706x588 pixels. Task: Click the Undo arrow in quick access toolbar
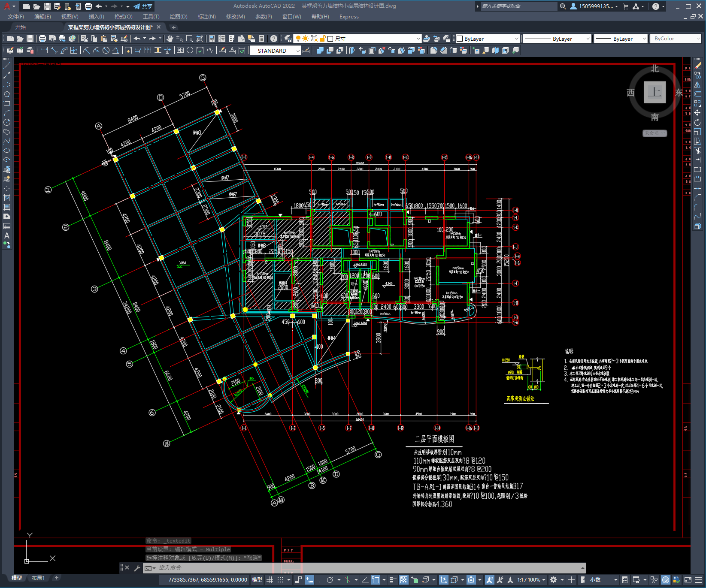[x=99, y=6]
